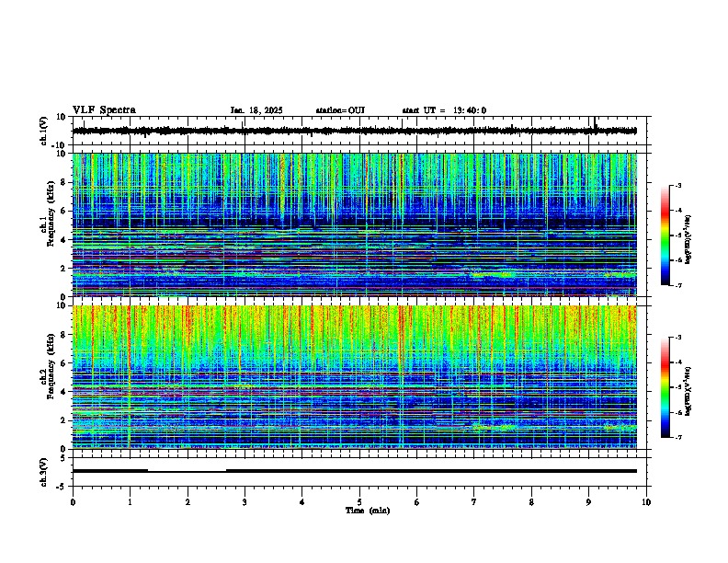Viewport: 728px width, 563px height.
Task: Click ch.1 colorbar log(PSD) label
Action: (688, 240)
